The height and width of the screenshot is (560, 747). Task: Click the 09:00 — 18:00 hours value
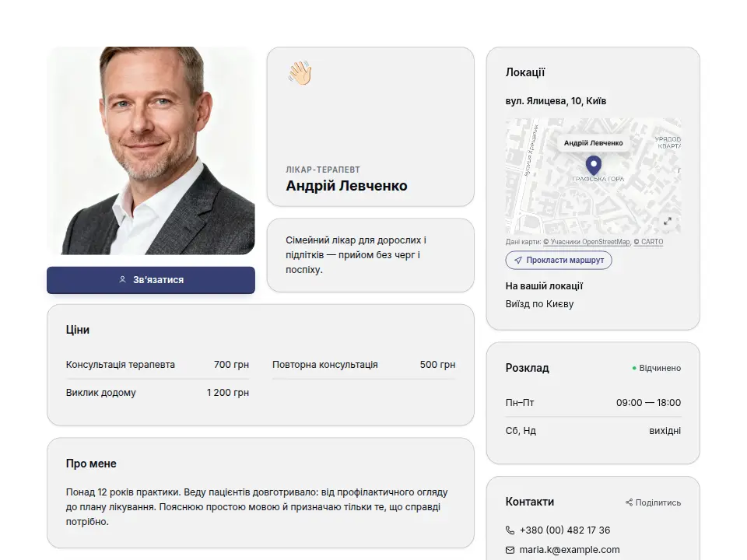pyautogui.click(x=648, y=403)
